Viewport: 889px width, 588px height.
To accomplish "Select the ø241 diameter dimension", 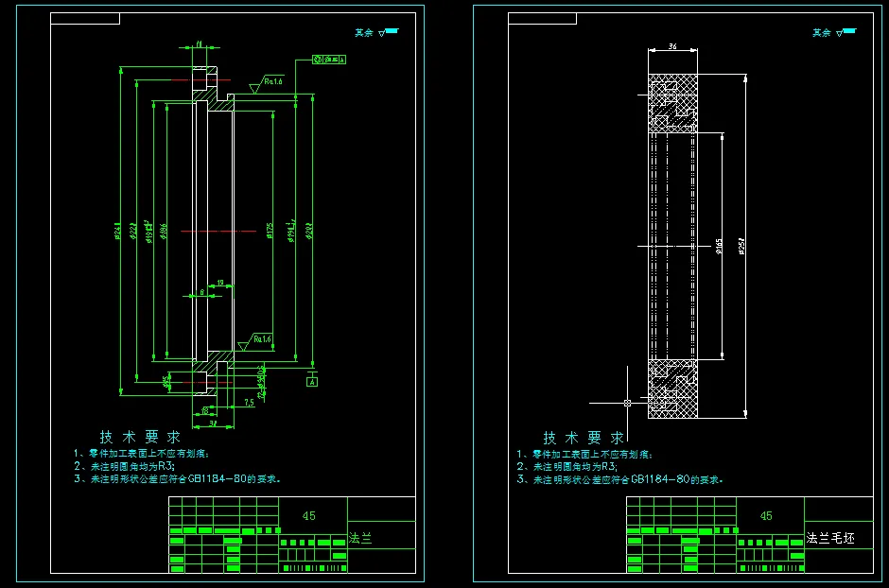I will pos(118,231).
